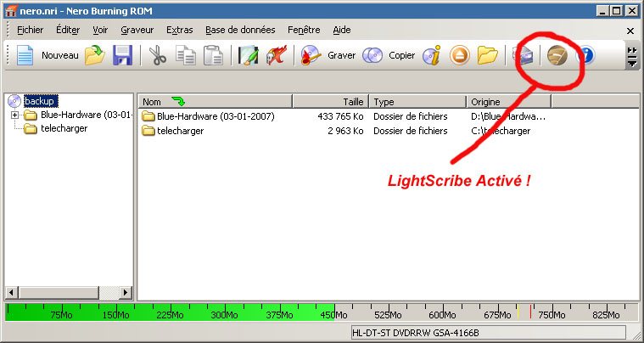Open the Voir menu
Viewport: 644px width, 343px height.
(x=100, y=30)
